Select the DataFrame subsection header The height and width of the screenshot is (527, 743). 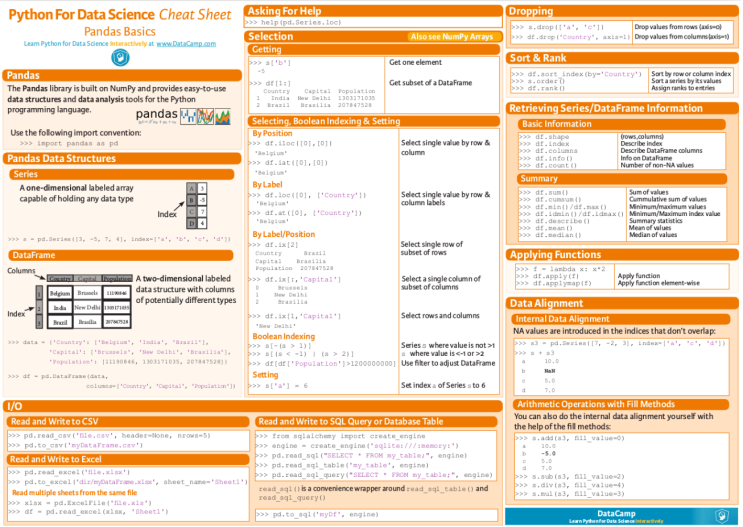(x=121, y=255)
